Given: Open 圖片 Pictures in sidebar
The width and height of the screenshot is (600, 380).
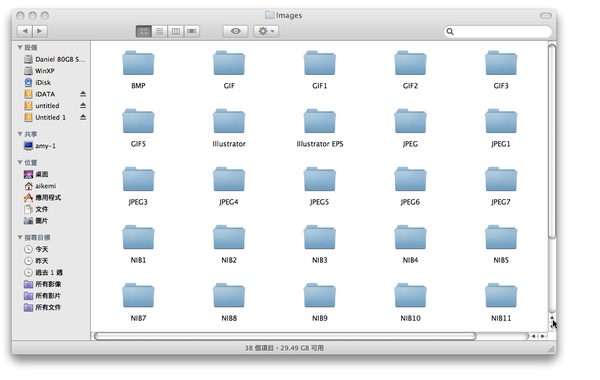Looking at the screenshot, I should tap(36, 221).
